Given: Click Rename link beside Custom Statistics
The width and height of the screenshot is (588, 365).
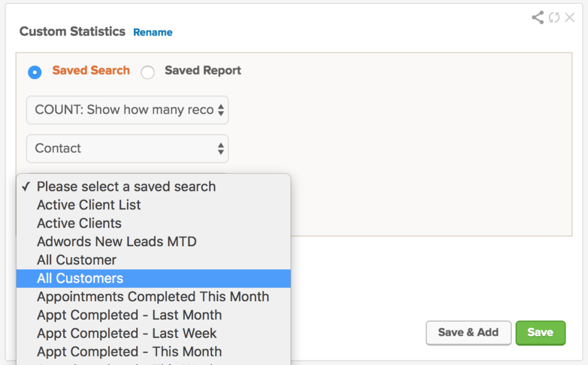Looking at the screenshot, I should click(153, 32).
